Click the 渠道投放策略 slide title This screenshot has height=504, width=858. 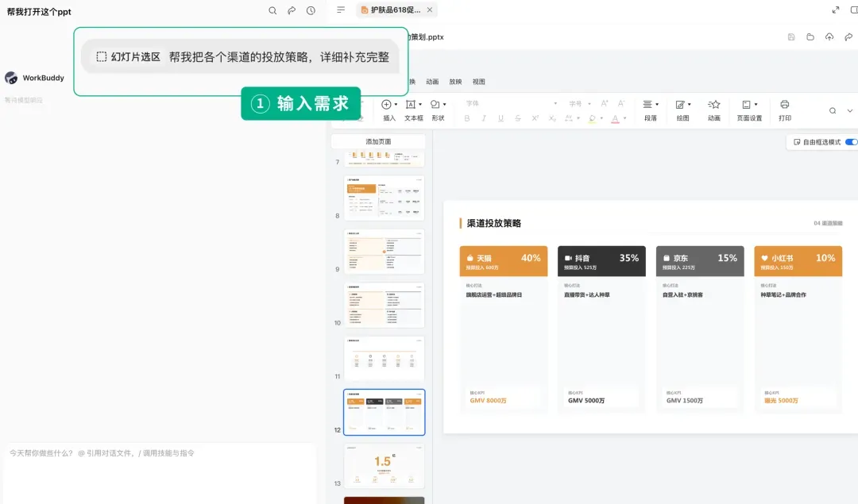click(x=493, y=223)
